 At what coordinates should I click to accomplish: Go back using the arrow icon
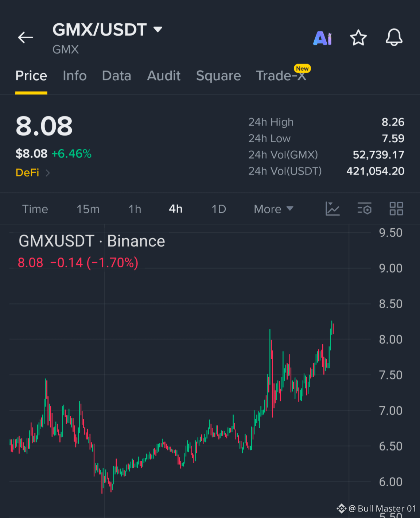(26, 37)
